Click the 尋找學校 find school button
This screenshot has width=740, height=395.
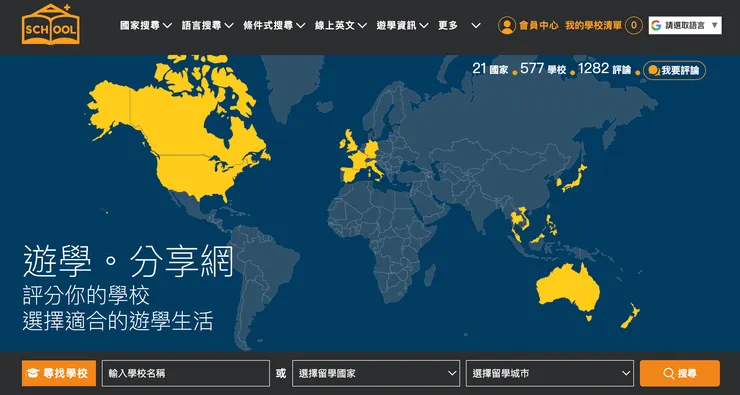59,373
